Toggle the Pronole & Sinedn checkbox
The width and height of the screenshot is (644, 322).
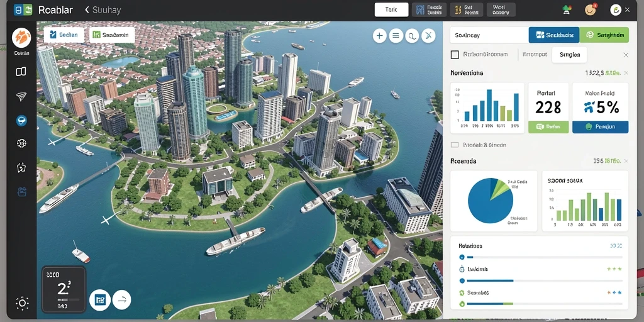tap(454, 145)
